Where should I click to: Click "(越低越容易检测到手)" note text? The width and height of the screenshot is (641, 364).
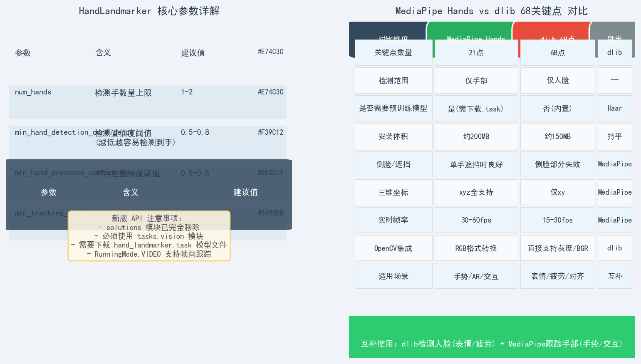136,142
